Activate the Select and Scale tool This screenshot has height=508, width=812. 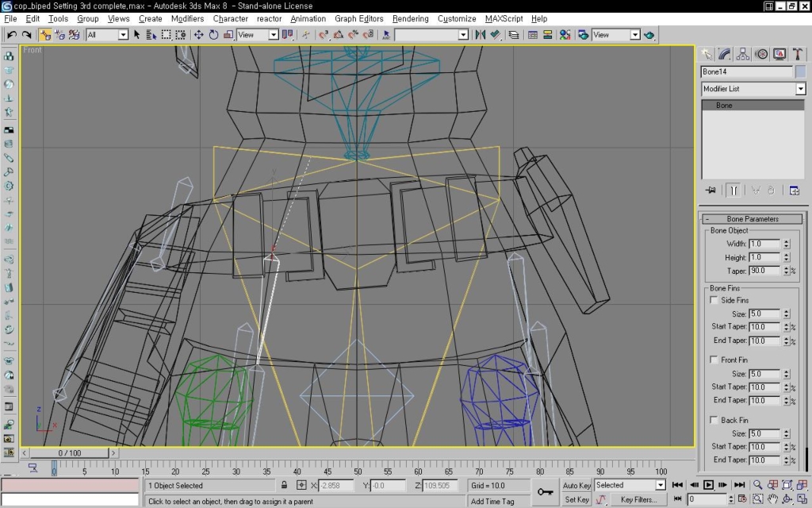click(228, 35)
